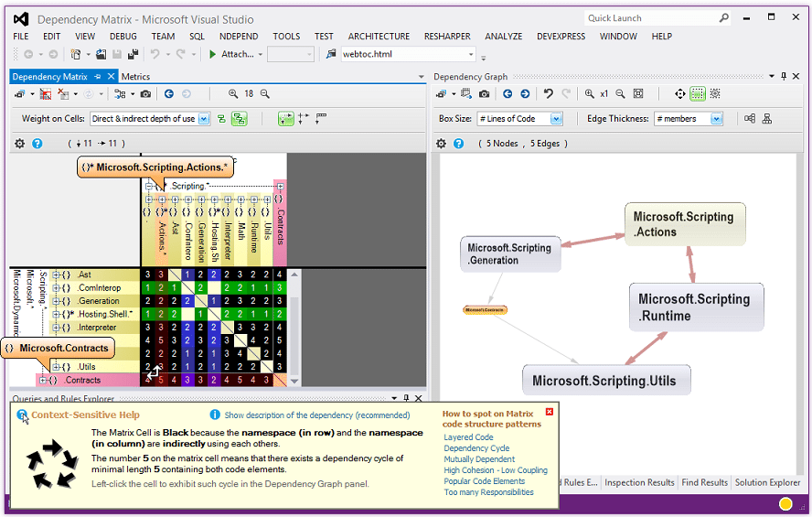Expand the .Generation namespace row
Viewport: 812px width, 517px height.
coord(56,301)
